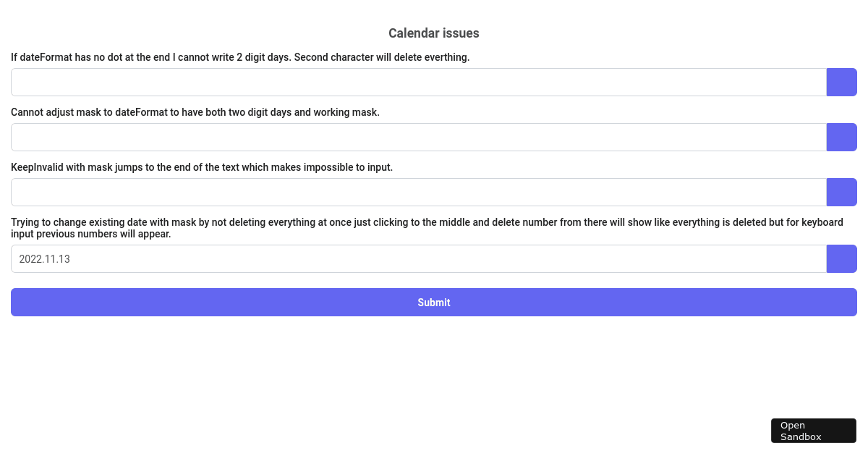Image resolution: width=868 pixels, height=456 pixels.
Task: Open the calendar picker for the first date field
Action: coord(841,82)
